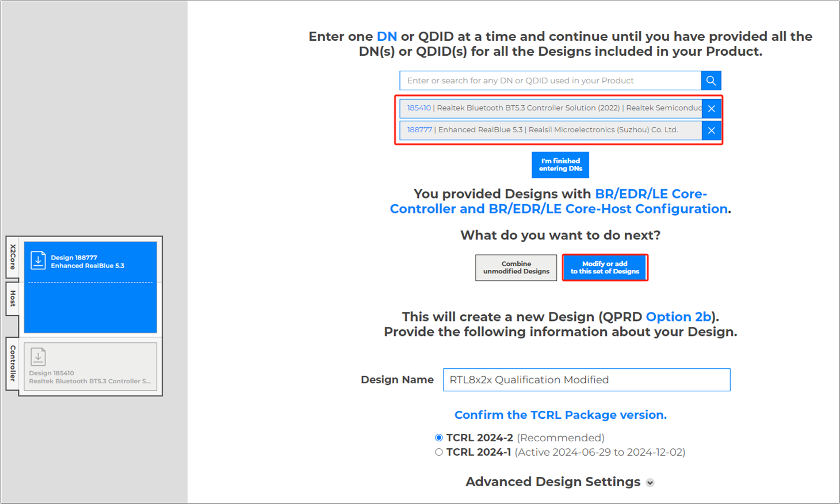Select TCRL 2024-2 radio option
This screenshot has height=504, width=840.
tap(439, 438)
